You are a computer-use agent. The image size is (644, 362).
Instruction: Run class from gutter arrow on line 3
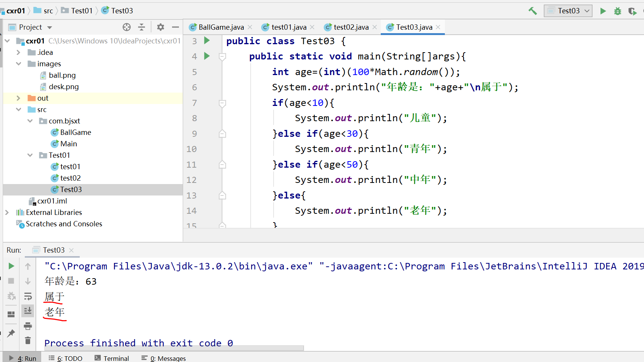[x=207, y=40]
